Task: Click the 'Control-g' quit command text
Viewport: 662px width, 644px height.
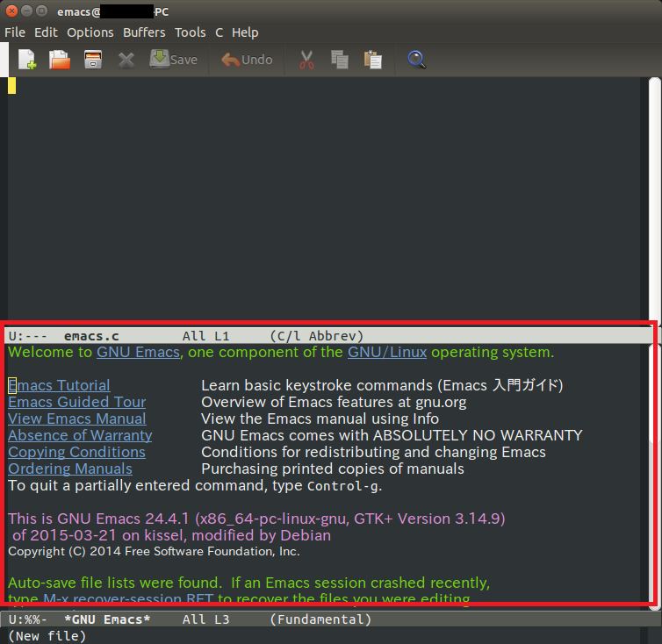Action: point(342,486)
